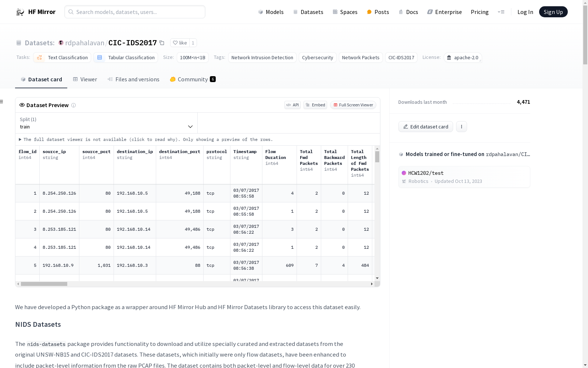The height and width of the screenshot is (368, 588).
Task: Like the CIC-IDS2017 dataset
Action: 180,43
